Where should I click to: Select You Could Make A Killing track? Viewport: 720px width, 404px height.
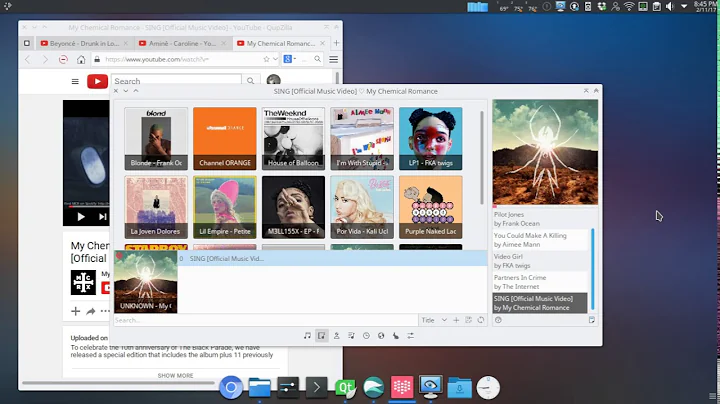(540, 240)
